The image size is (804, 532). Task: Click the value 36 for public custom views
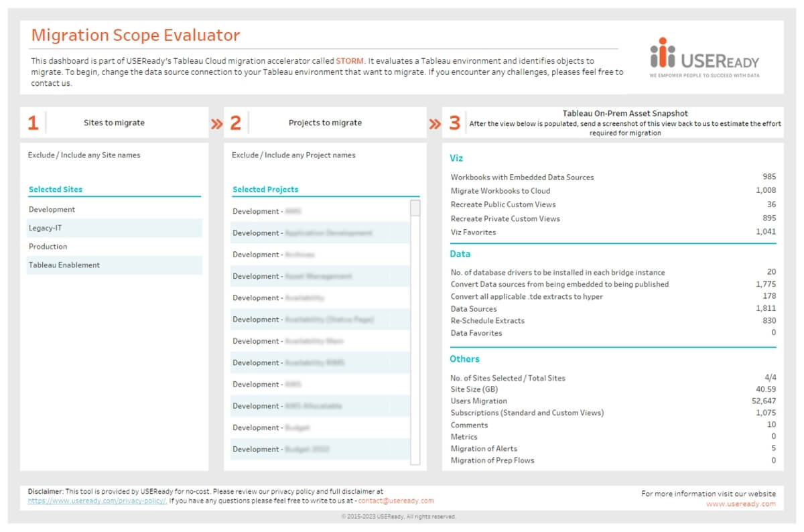coord(772,204)
